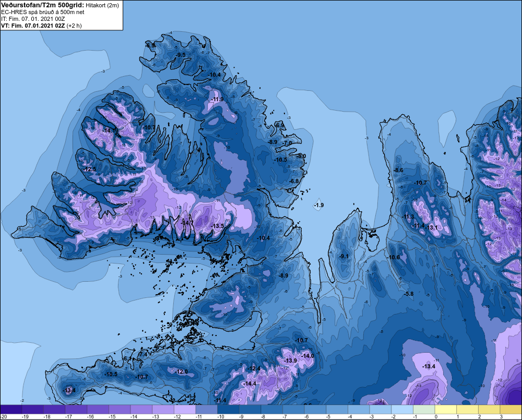Click the -14.7 temperature label
The height and width of the screenshot is (420, 522).
[187, 222]
